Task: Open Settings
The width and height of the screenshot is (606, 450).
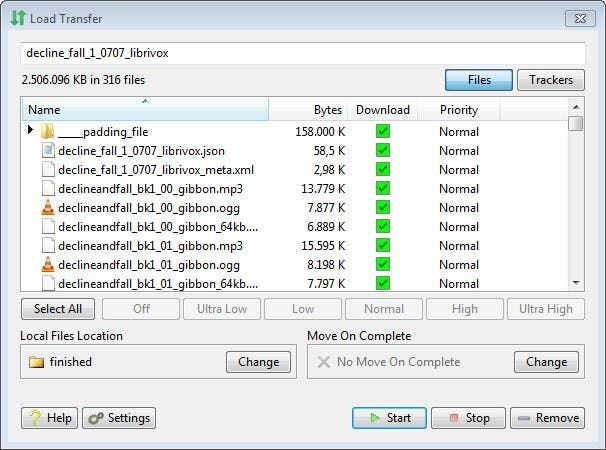Action: click(x=119, y=418)
